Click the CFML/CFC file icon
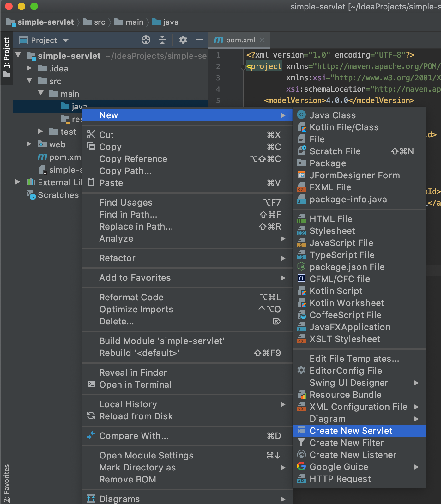The height and width of the screenshot is (504, 441). click(x=302, y=279)
